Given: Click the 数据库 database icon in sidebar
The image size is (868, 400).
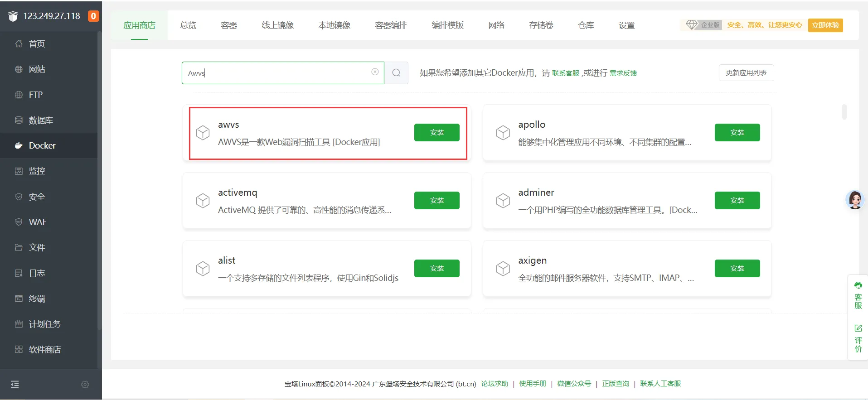Looking at the screenshot, I should (19, 120).
